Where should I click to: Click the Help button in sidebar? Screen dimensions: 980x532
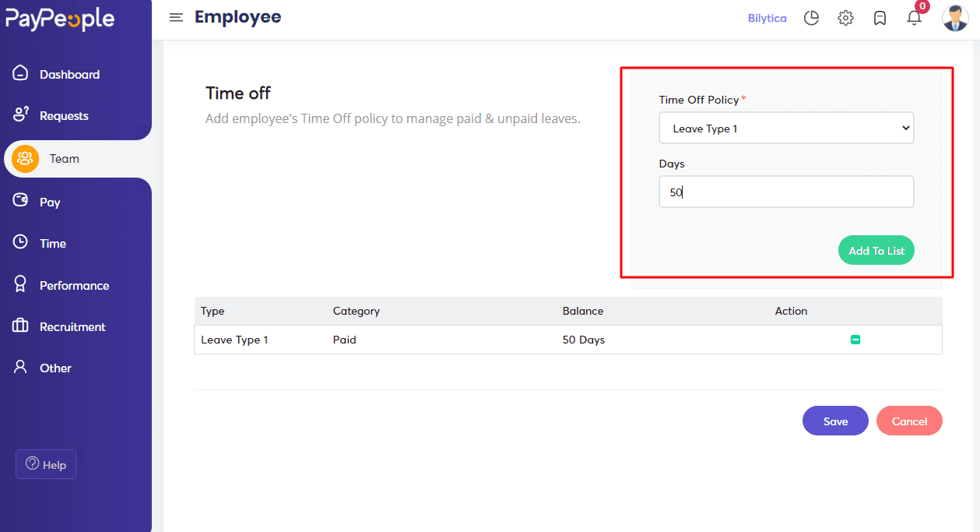click(46, 464)
